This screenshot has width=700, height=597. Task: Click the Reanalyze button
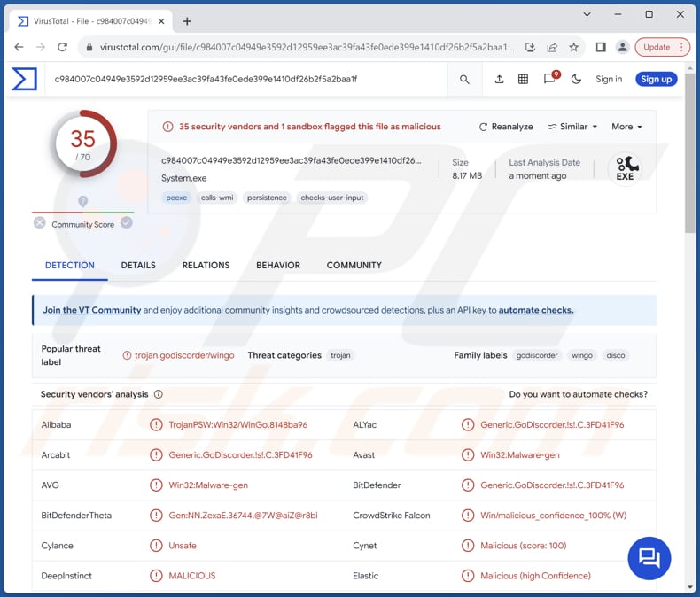[506, 127]
